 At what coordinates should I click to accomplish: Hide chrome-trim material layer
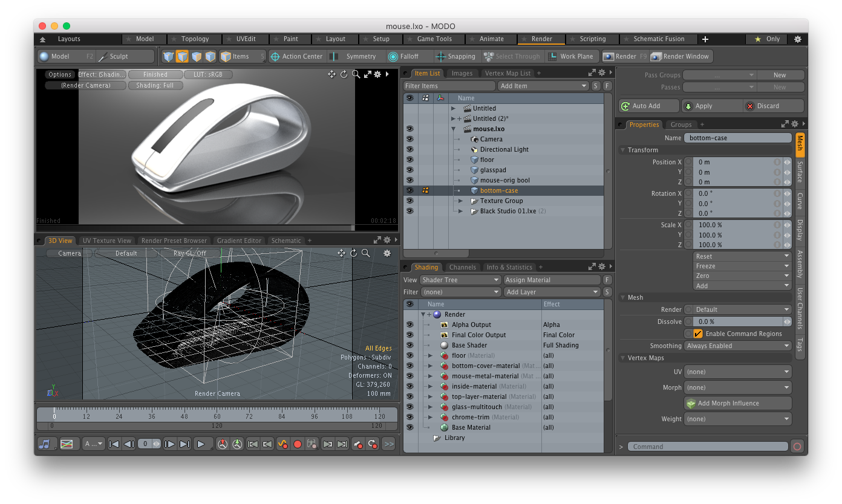pos(410,417)
